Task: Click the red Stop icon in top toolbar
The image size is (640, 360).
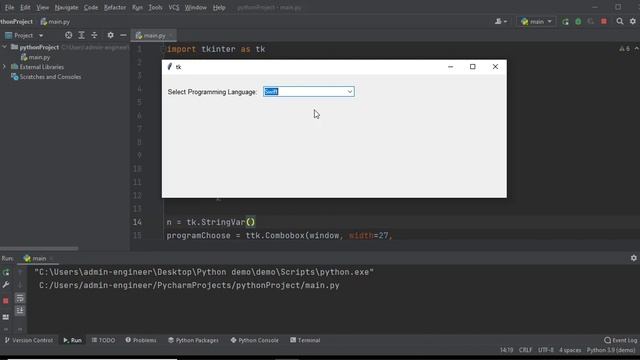Action: (x=604, y=21)
